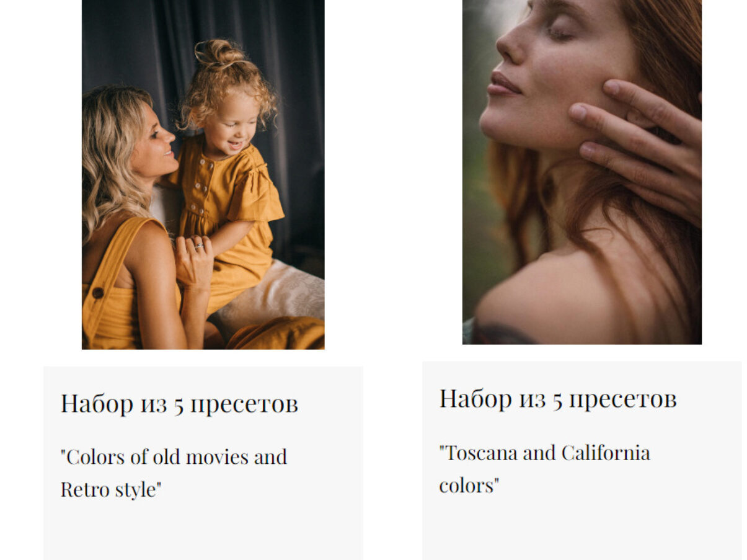Viewport: 747px width, 560px height.
Task: Click the red-haired woman's closed eye
Action: click(x=560, y=32)
